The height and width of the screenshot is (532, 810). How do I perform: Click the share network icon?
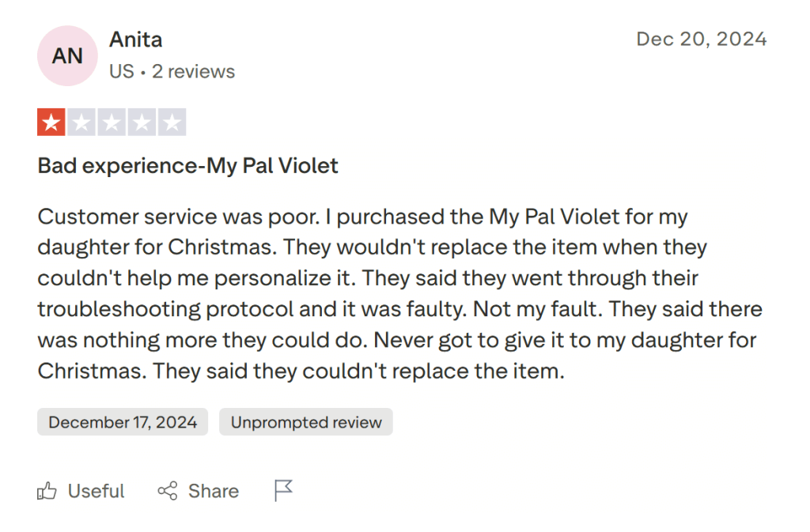[167, 491]
